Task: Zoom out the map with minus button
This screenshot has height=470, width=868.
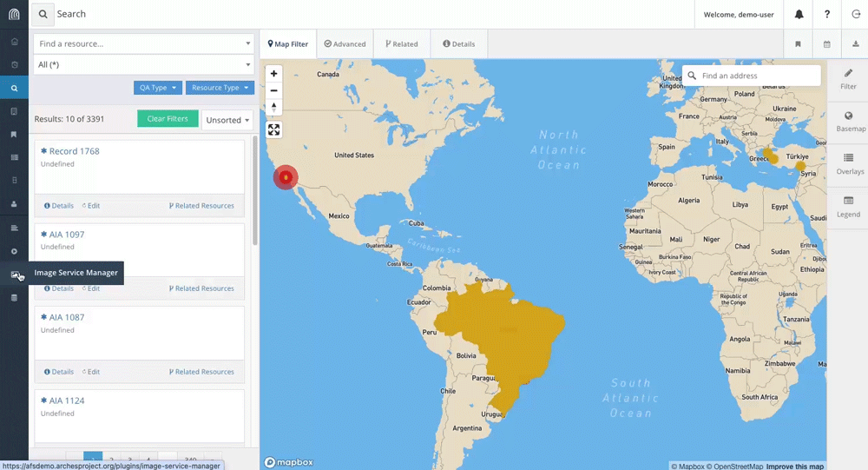Action: click(273, 90)
